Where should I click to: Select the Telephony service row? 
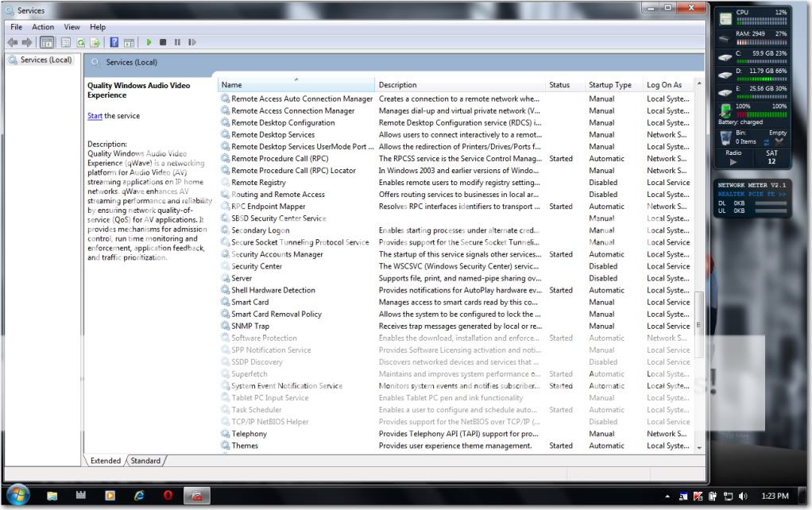456,434
